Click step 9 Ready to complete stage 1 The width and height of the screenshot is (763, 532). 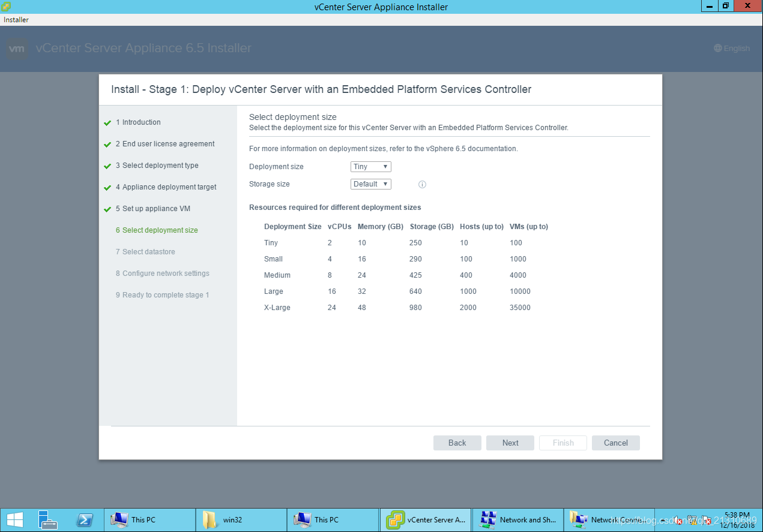[x=162, y=295]
